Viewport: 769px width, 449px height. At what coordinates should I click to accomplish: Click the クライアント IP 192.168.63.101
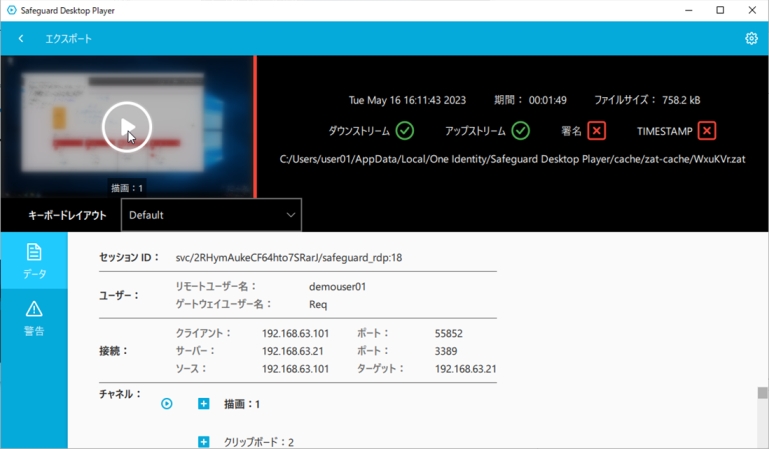295,333
